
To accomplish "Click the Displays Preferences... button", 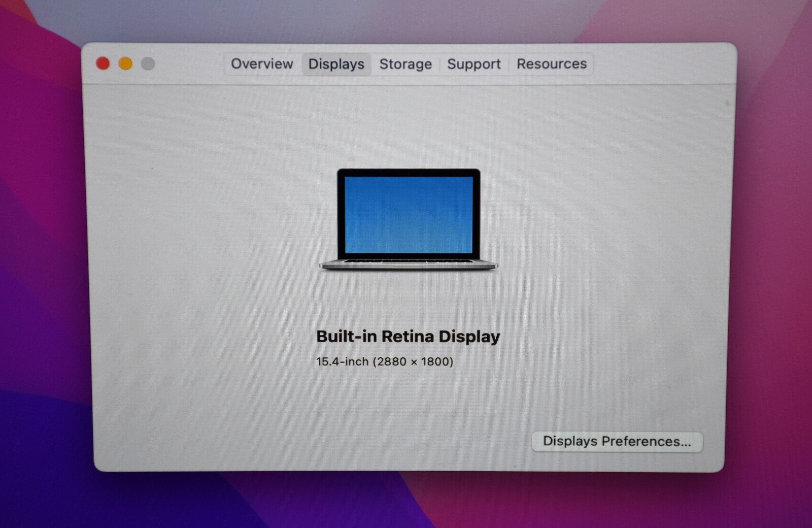I will [617, 441].
